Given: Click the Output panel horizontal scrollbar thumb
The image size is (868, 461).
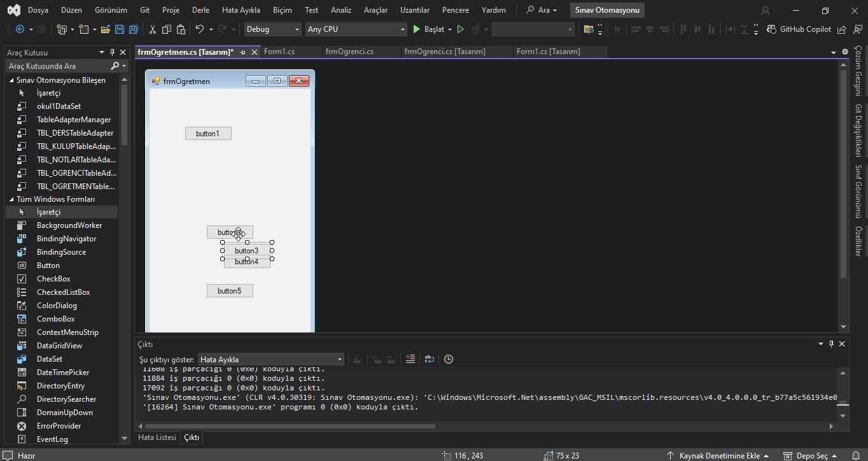Looking at the screenshot, I should (290, 426).
